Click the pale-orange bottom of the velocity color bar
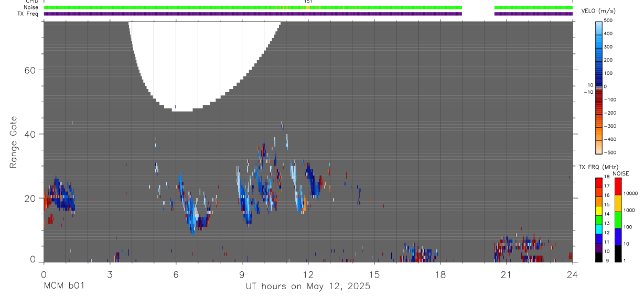The height and width of the screenshot is (297, 644). pos(599,148)
